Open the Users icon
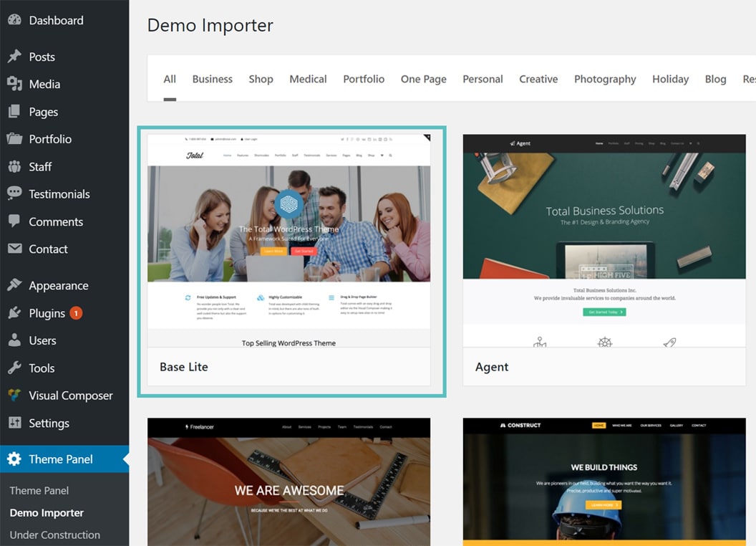This screenshot has height=546, width=756. pyautogui.click(x=16, y=340)
